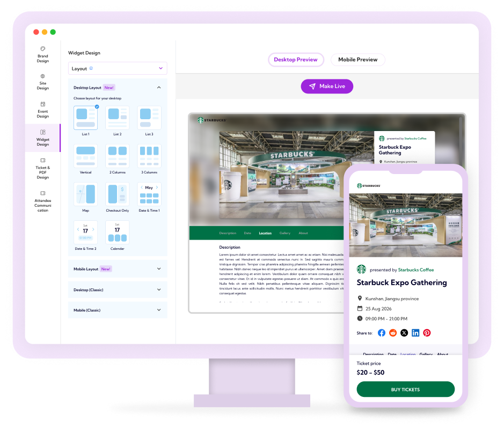Viewport: 504px width, 427px height.
Task: Share to Pinterest in mobile preview
Action: coord(427,333)
